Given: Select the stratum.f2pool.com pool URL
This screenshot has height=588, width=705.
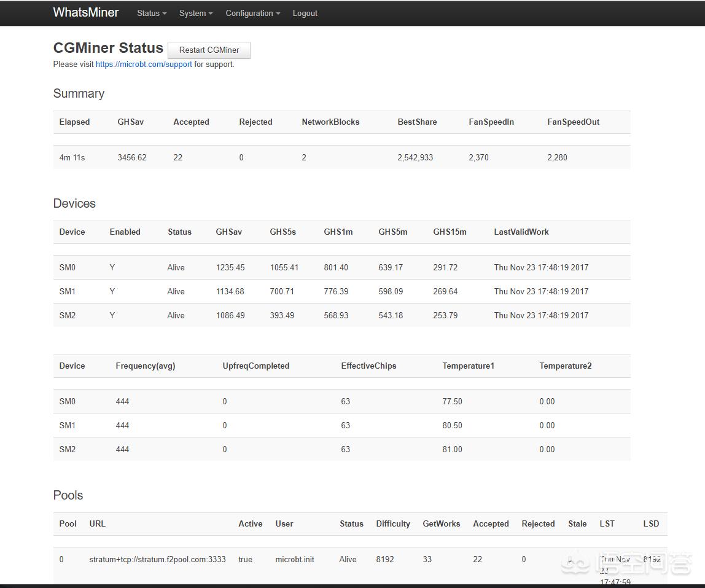Looking at the screenshot, I should click(x=157, y=559).
